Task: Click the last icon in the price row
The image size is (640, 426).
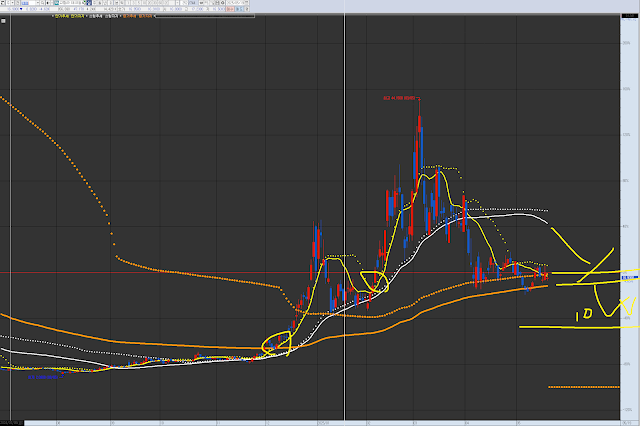Action: pos(247,9)
